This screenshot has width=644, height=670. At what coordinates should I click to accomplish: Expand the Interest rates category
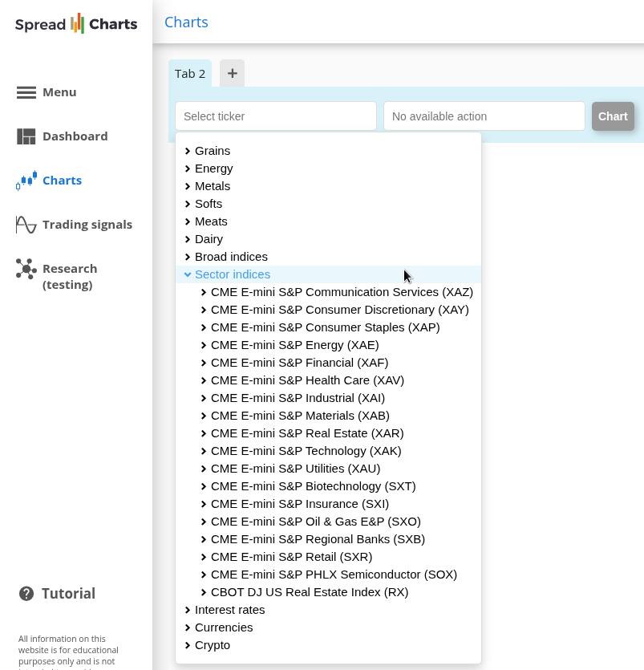229,610
